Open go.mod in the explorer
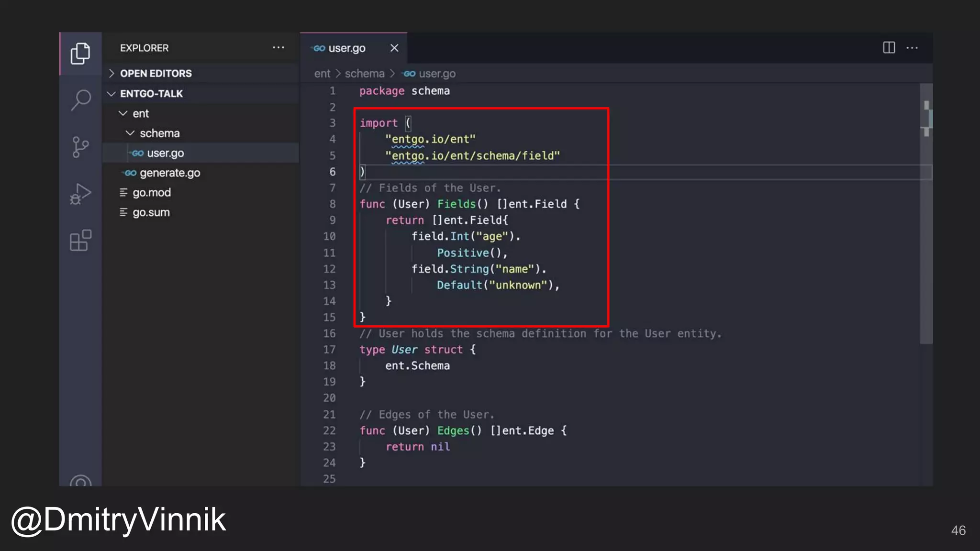The width and height of the screenshot is (980, 551). 151,193
